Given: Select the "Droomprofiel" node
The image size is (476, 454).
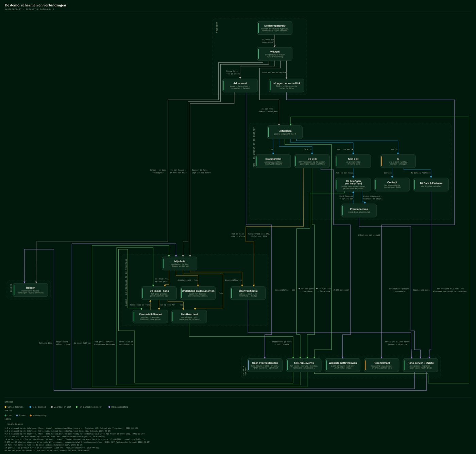Looking at the screenshot, I should (273, 161).
